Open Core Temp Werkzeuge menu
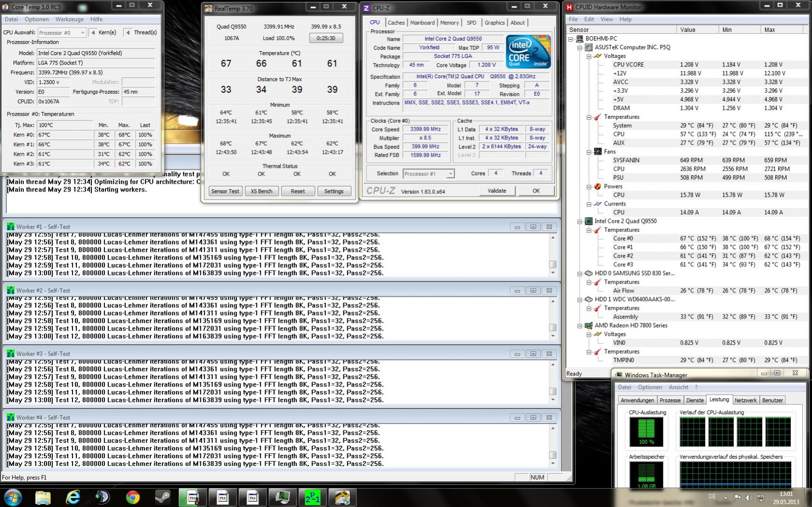 (x=70, y=19)
